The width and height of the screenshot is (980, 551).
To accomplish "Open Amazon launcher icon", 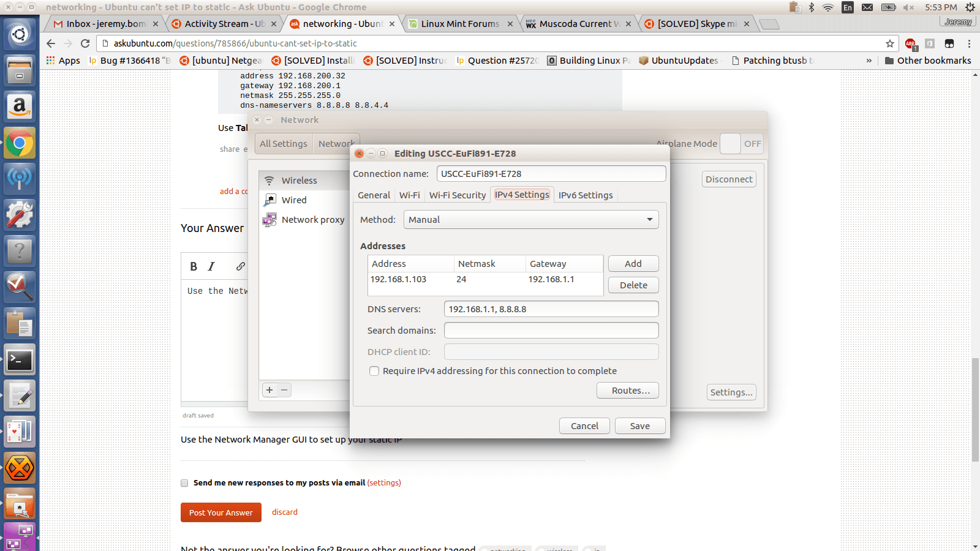I will point(20,107).
